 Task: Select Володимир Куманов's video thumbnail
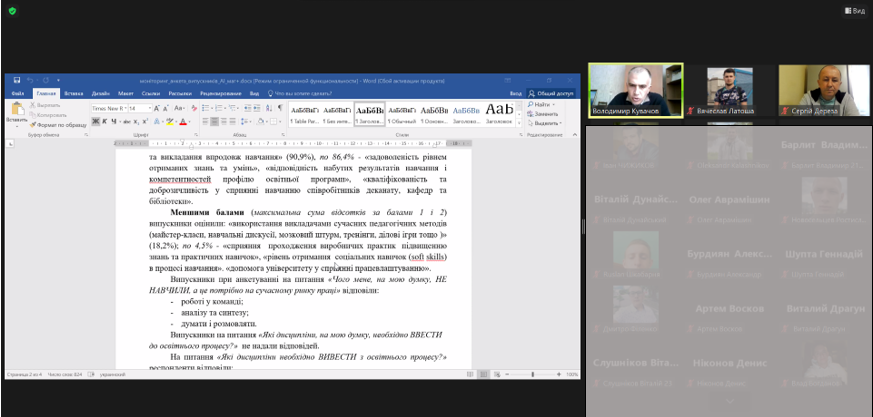[635, 90]
